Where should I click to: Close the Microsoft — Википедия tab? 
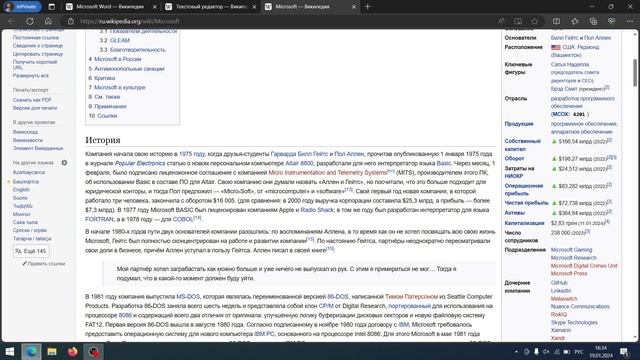[354, 7]
